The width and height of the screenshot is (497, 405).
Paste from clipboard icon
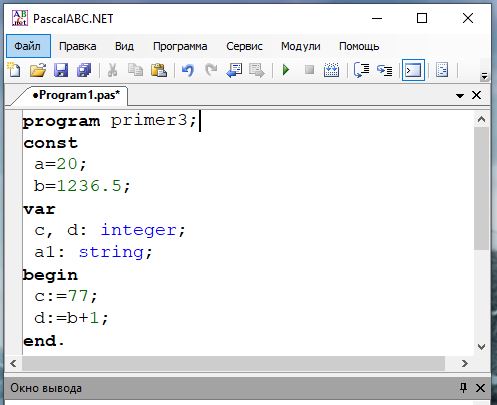tap(159, 70)
